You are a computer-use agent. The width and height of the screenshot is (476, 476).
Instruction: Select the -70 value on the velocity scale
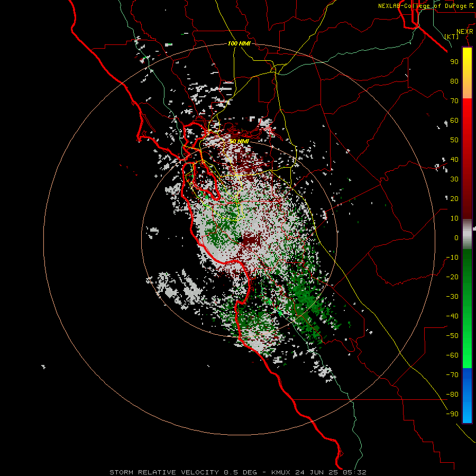[x=452, y=375]
